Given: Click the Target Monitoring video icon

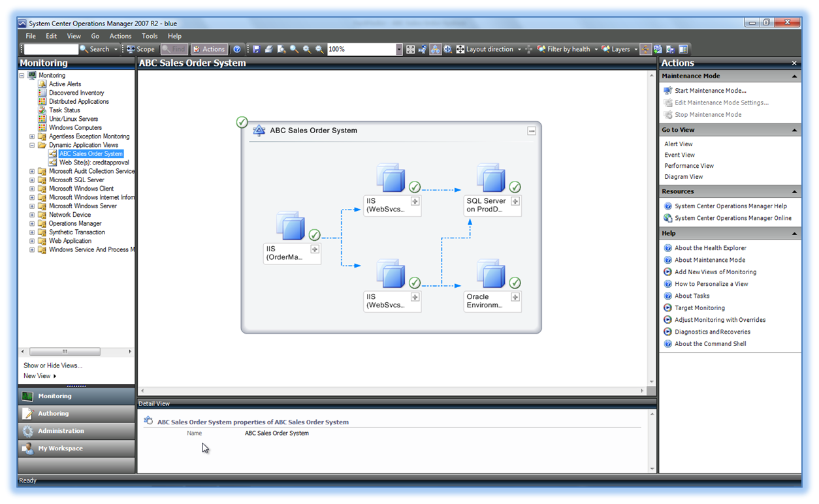Looking at the screenshot, I should point(668,307).
